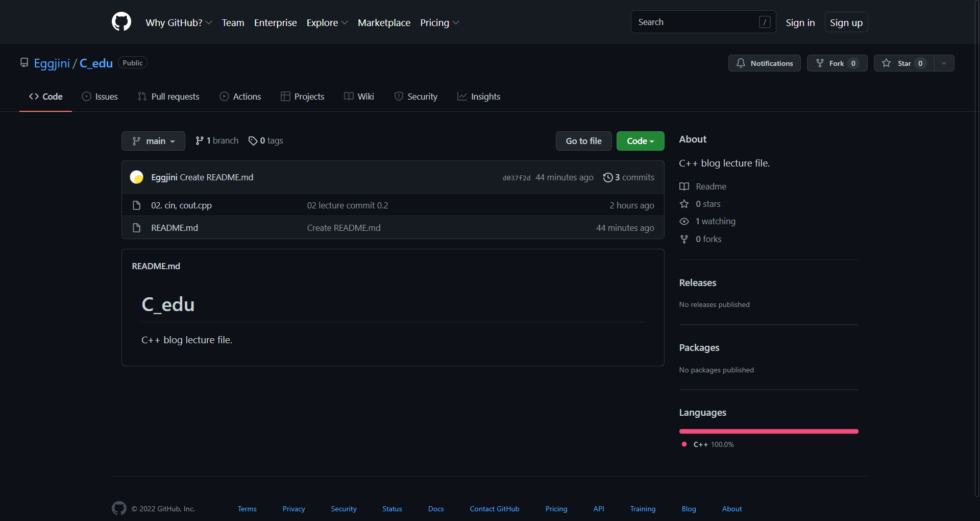Image resolution: width=980 pixels, height=521 pixels.
Task: Switch to the Code tab
Action: click(x=45, y=97)
